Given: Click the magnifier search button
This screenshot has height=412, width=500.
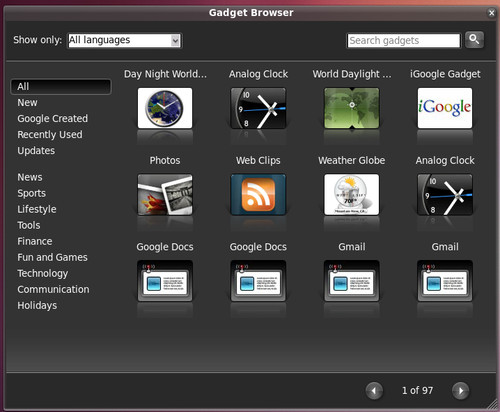Looking at the screenshot, I should click(474, 40).
